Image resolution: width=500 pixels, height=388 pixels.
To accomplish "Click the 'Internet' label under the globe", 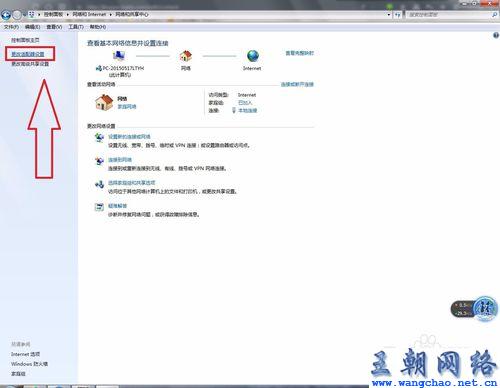I will coord(252,68).
